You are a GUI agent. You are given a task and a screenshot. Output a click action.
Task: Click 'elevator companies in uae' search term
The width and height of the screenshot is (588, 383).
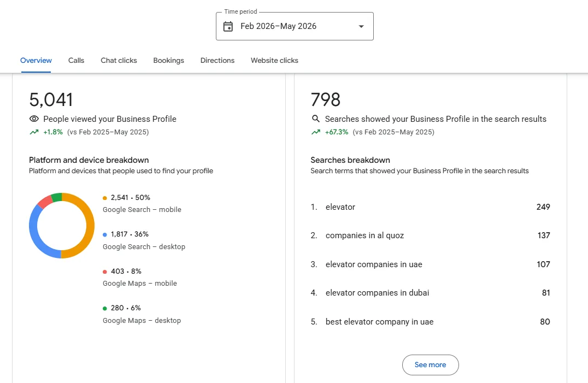pyautogui.click(x=374, y=264)
